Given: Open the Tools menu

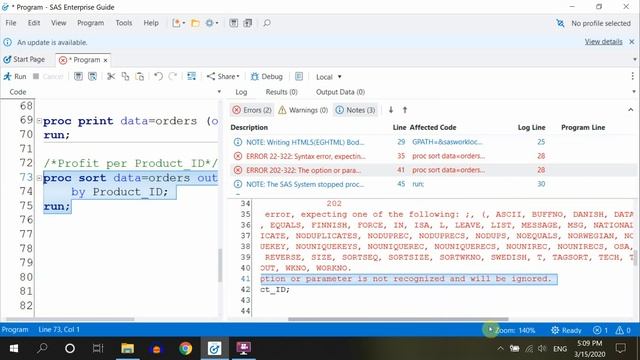Looking at the screenshot, I should [x=124, y=23].
